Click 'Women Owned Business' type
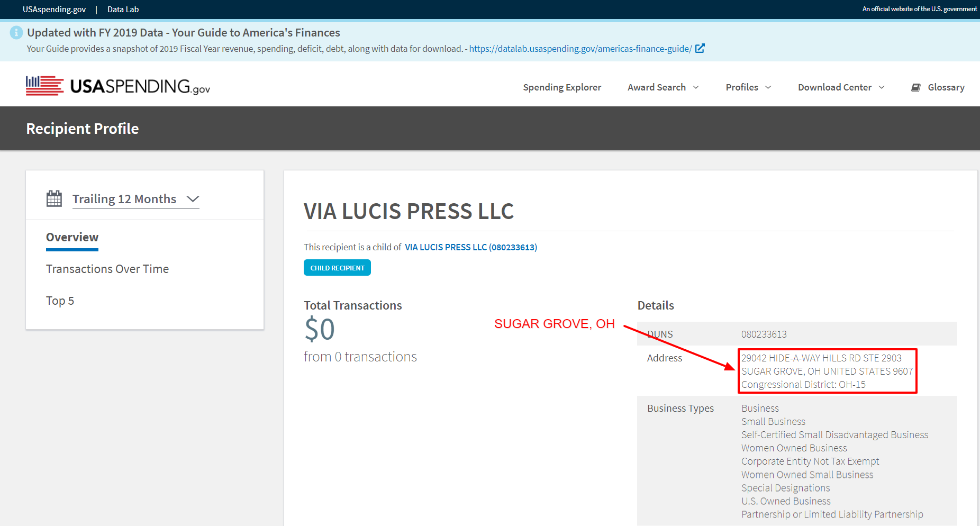The width and height of the screenshot is (980, 526). 794,448
